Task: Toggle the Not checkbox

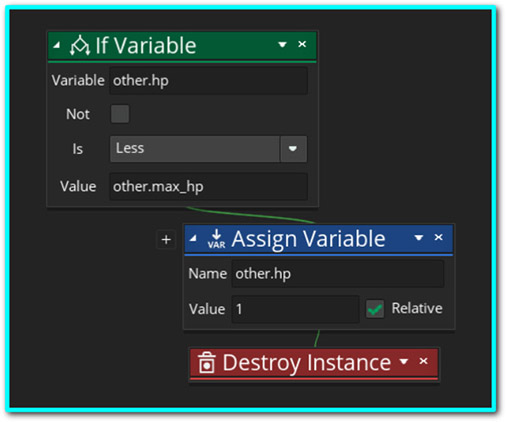Action: [x=120, y=114]
